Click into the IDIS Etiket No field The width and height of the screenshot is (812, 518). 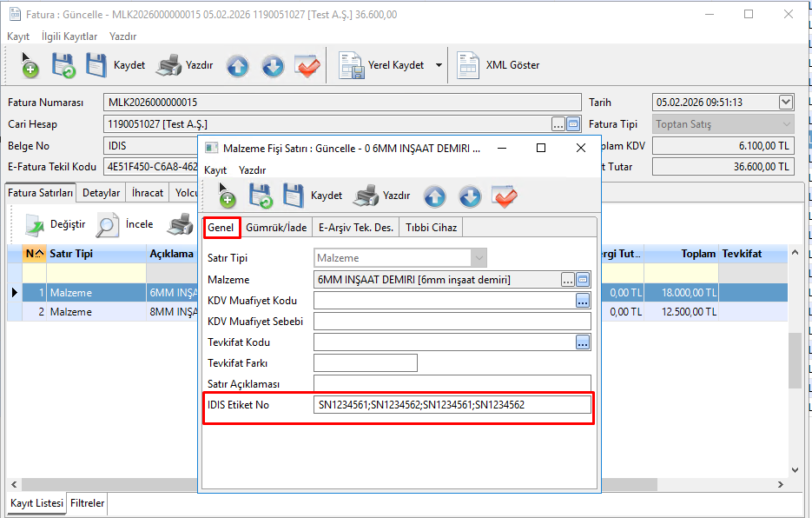[x=452, y=405]
